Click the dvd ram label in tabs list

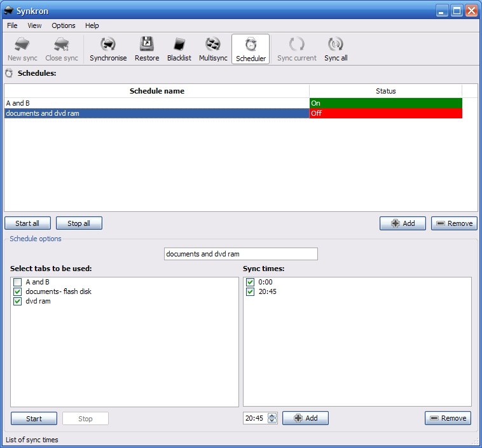(38, 301)
